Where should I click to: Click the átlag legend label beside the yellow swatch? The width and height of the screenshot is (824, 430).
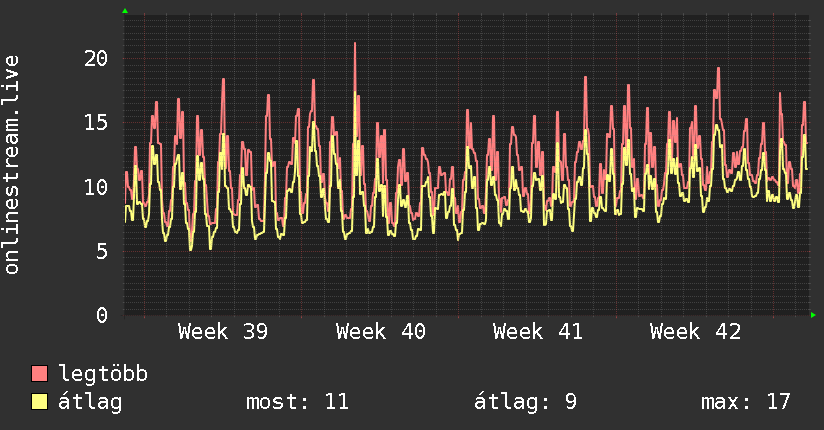[x=90, y=402]
